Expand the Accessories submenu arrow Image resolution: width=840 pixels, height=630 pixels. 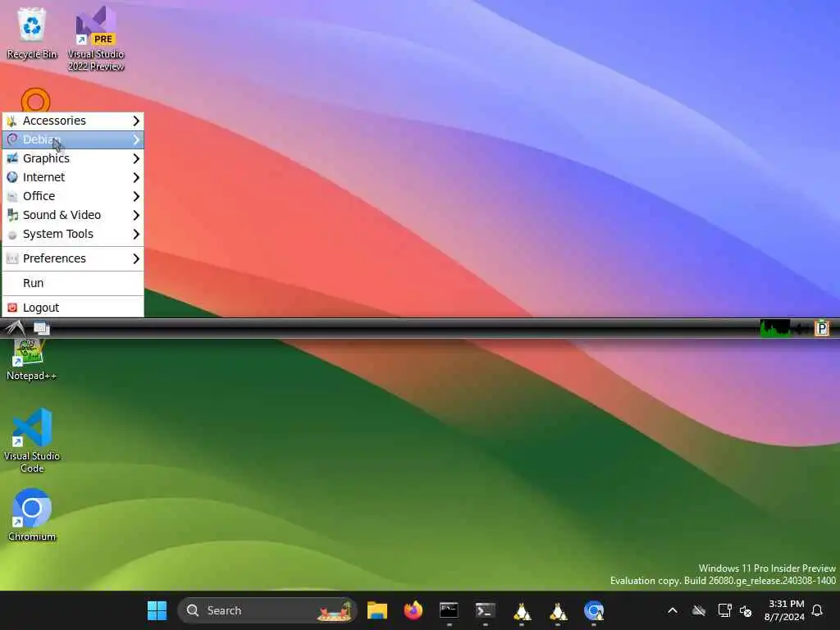click(136, 121)
